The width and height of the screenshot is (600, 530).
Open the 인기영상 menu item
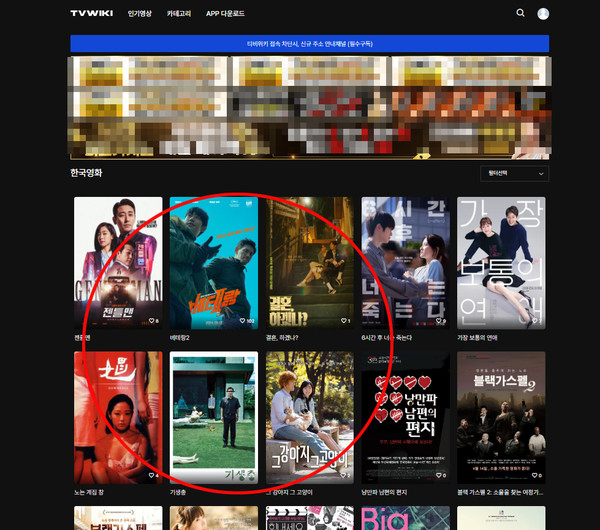[140, 14]
